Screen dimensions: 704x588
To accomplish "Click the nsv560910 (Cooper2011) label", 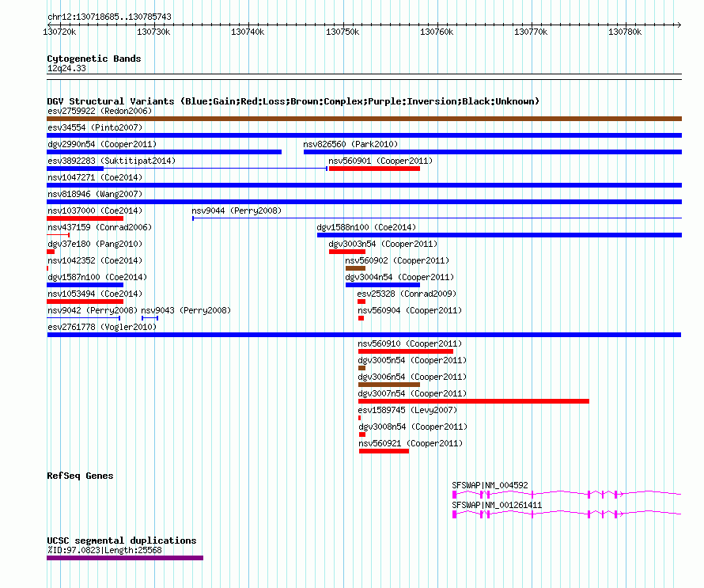I will tap(410, 343).
